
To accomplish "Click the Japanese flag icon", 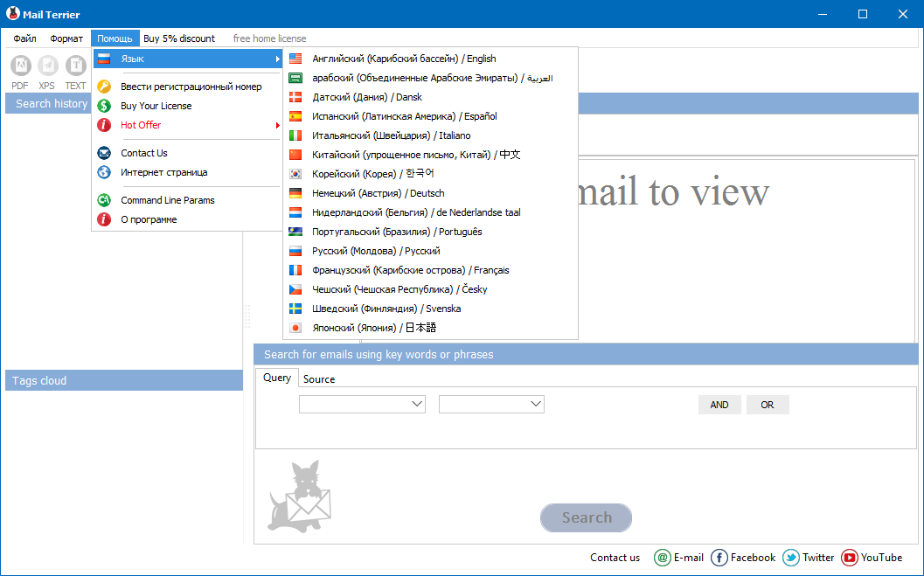I will 295,328.
